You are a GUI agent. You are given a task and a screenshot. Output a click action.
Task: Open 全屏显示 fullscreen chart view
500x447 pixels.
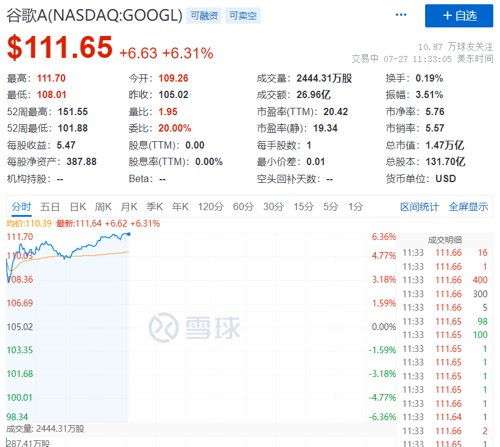pyautogui.click(x=468, y=207)
